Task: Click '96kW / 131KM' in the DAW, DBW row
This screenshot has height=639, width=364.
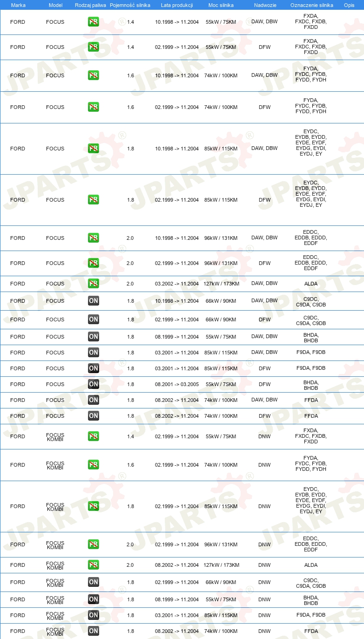Action: (221, 238)
